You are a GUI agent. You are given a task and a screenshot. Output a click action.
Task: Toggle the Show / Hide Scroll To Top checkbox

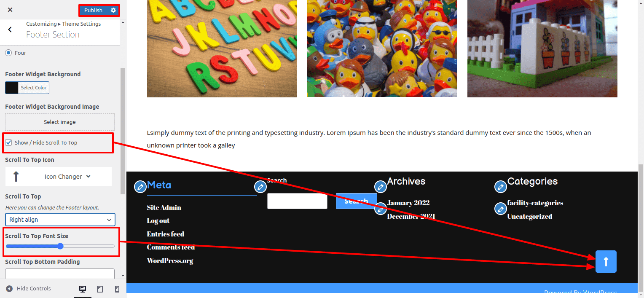[x=8, y=142]
